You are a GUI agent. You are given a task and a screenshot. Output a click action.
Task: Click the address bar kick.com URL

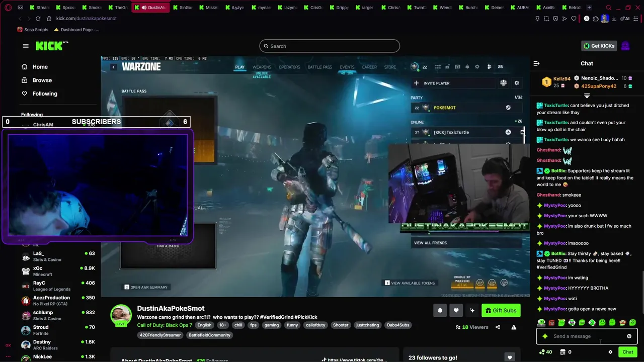coord(87,19)
